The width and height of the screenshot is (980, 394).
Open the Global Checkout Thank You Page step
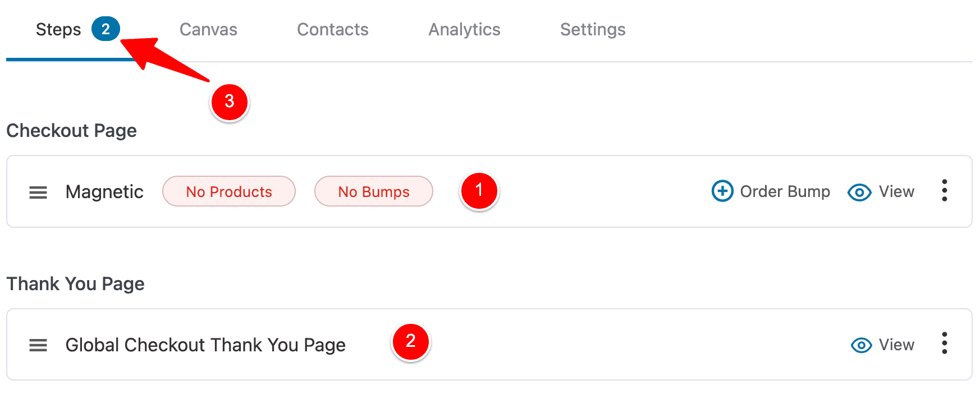coord(205,345)
